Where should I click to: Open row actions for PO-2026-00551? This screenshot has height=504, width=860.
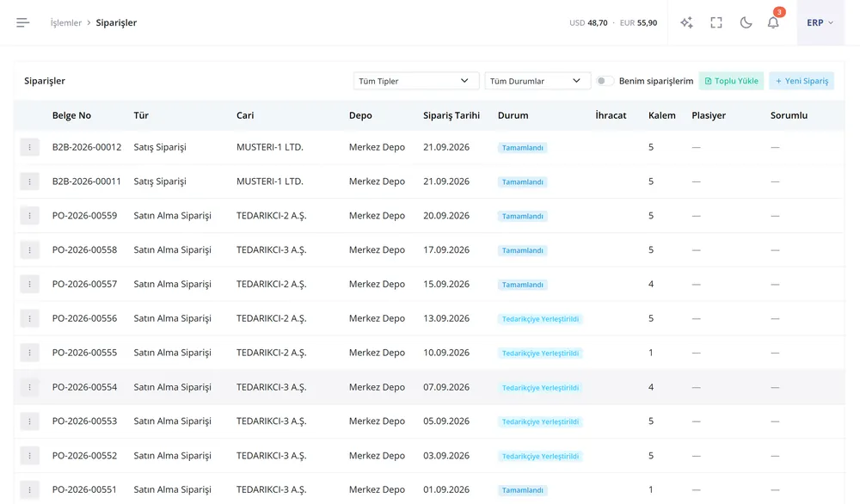click(29, 489)
